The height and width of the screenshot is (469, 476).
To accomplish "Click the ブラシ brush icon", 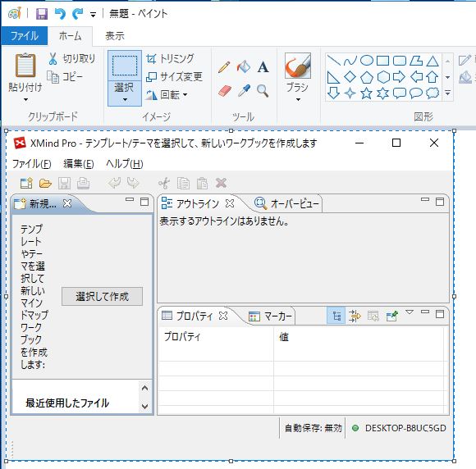I will (298, 66).
